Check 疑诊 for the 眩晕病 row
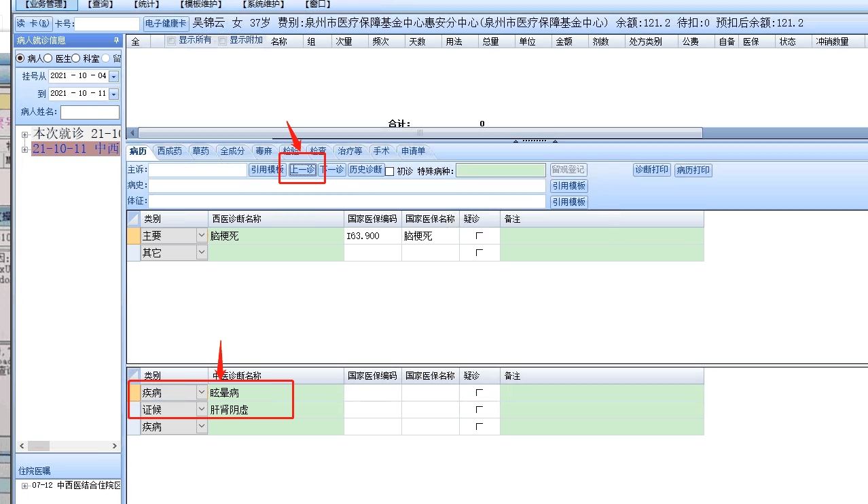The height and width of the screenshot is (504, 868). point(480,393)
